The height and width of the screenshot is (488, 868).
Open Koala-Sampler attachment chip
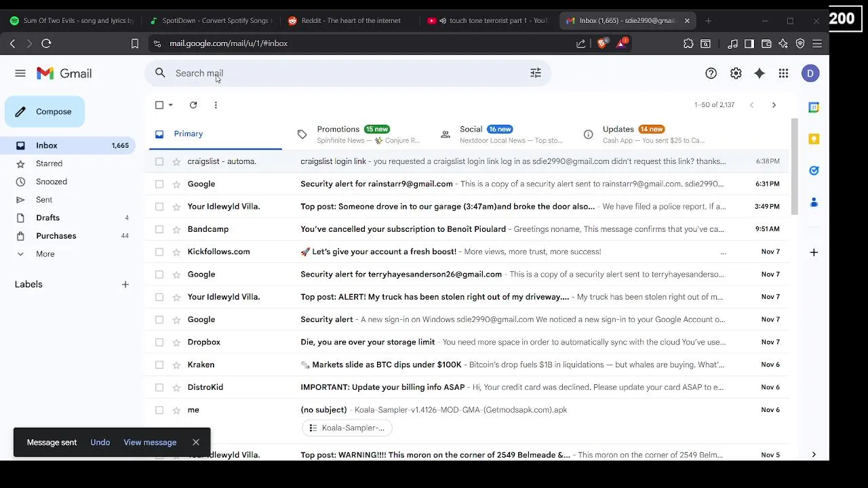pos(347,428)
